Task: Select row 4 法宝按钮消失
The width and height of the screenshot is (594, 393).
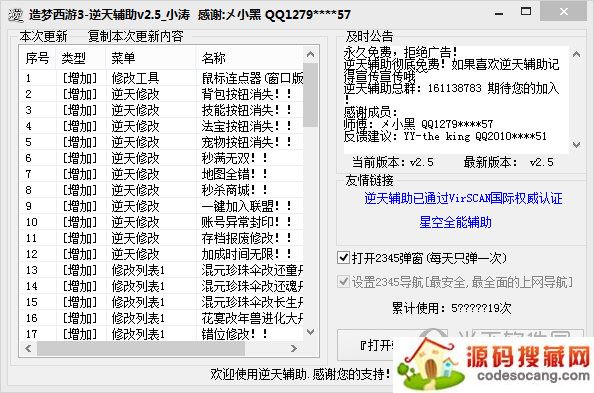Action: click(x=162, y=126)
